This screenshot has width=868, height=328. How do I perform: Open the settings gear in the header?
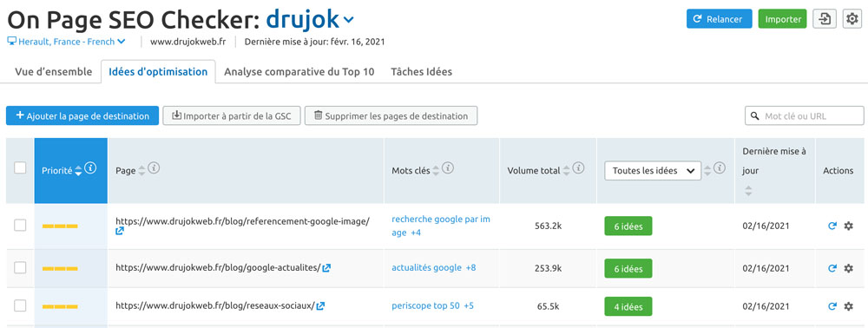[852, 19]
